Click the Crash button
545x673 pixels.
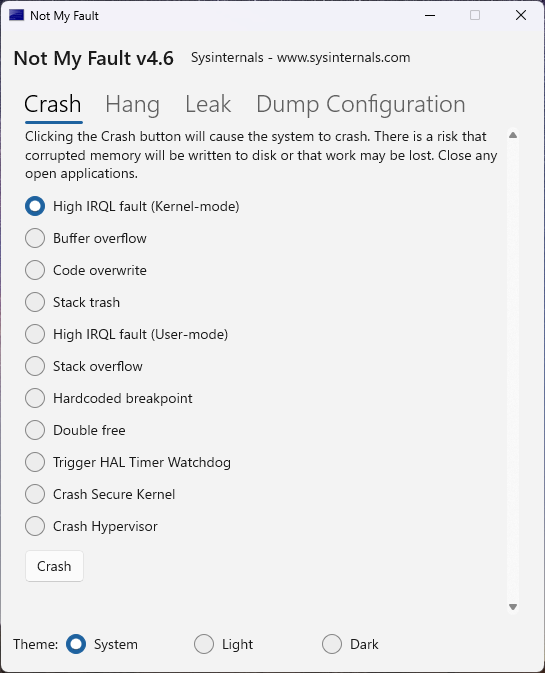54,566
